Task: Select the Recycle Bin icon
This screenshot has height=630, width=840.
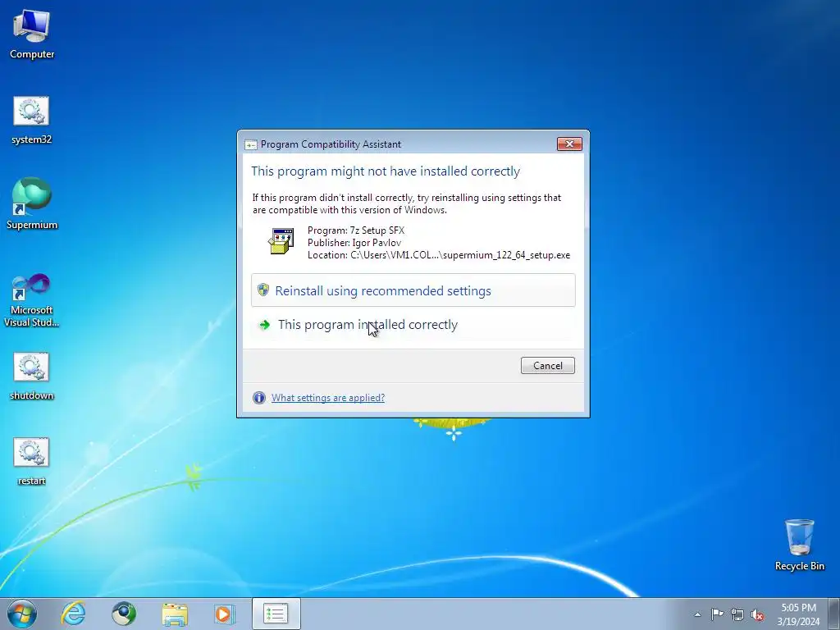Action: tap(799, 545)
